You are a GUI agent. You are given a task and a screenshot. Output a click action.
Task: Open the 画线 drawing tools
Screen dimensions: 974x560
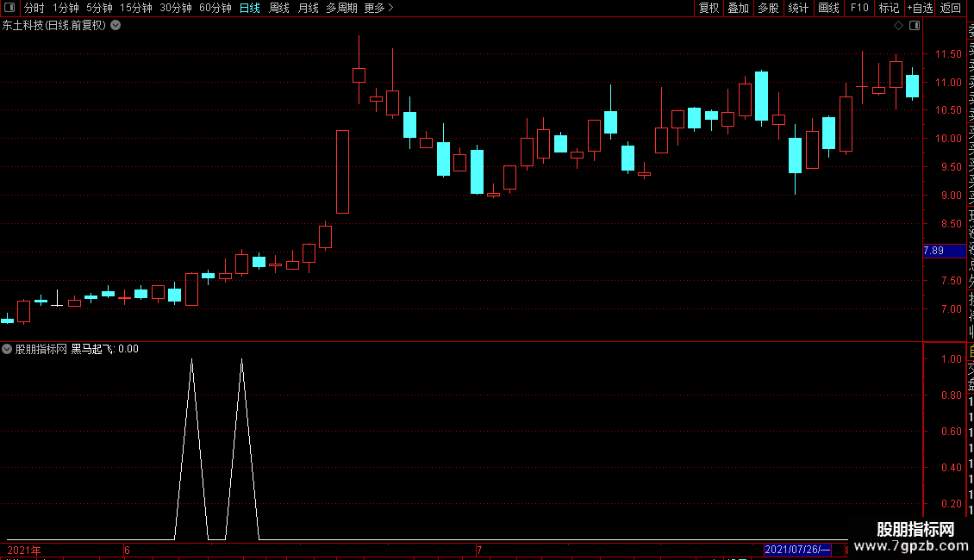click(x=828, y=8)
